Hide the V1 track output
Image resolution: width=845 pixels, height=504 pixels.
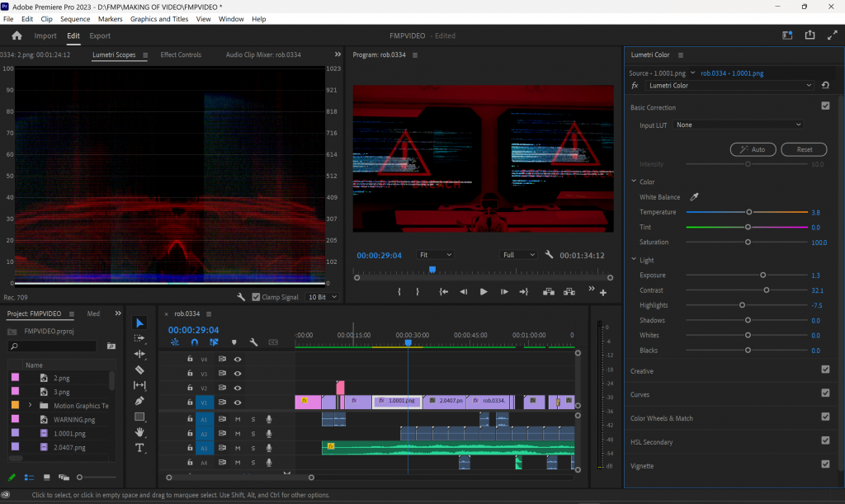click(238, 403)
